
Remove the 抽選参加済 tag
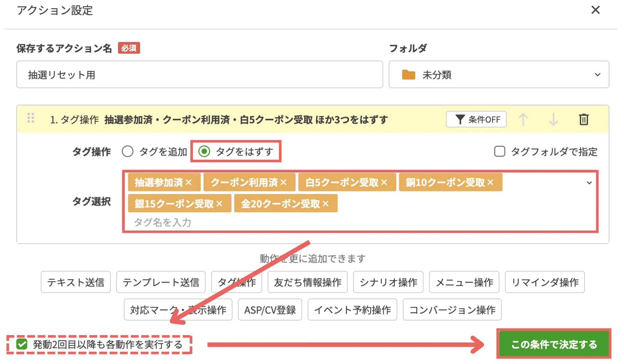tap(189, 182)
